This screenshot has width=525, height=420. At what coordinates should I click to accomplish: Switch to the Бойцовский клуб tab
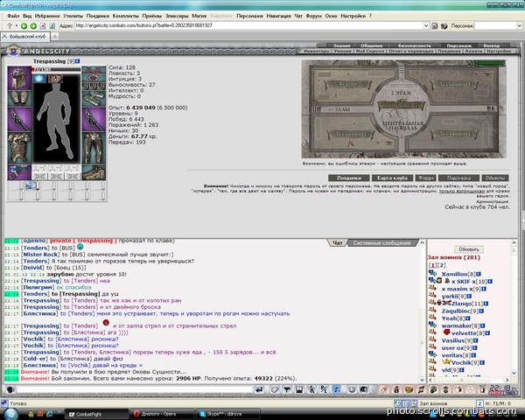coord(25,36)
